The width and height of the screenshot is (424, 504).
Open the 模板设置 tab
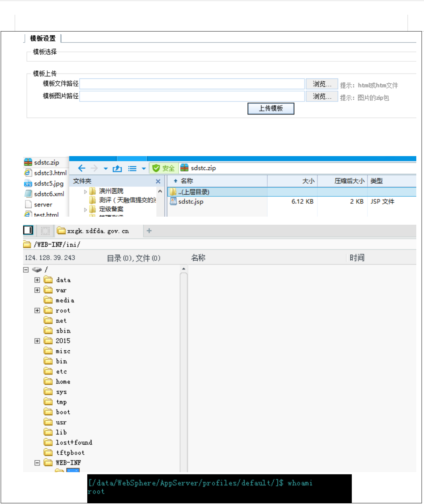43,38
